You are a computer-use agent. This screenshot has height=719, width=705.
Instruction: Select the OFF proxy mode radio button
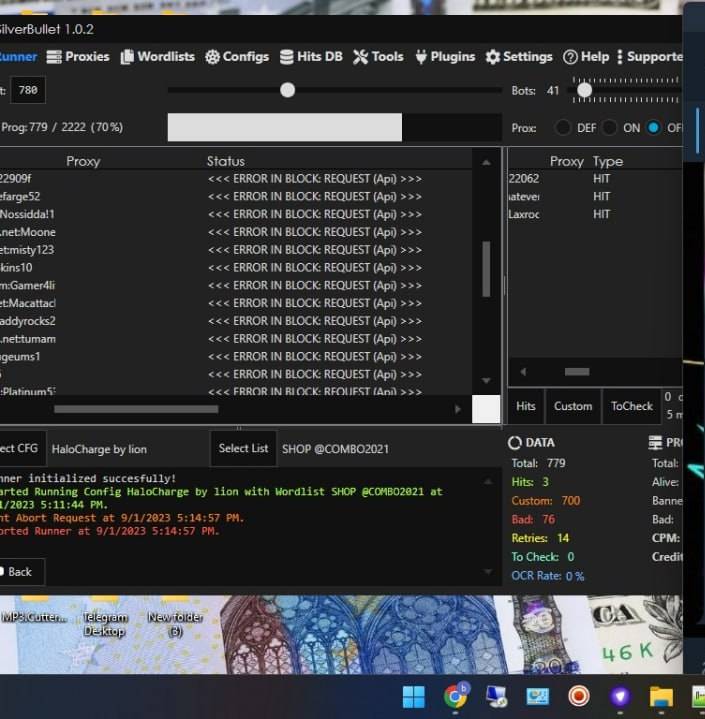click(x=654, y=128)
